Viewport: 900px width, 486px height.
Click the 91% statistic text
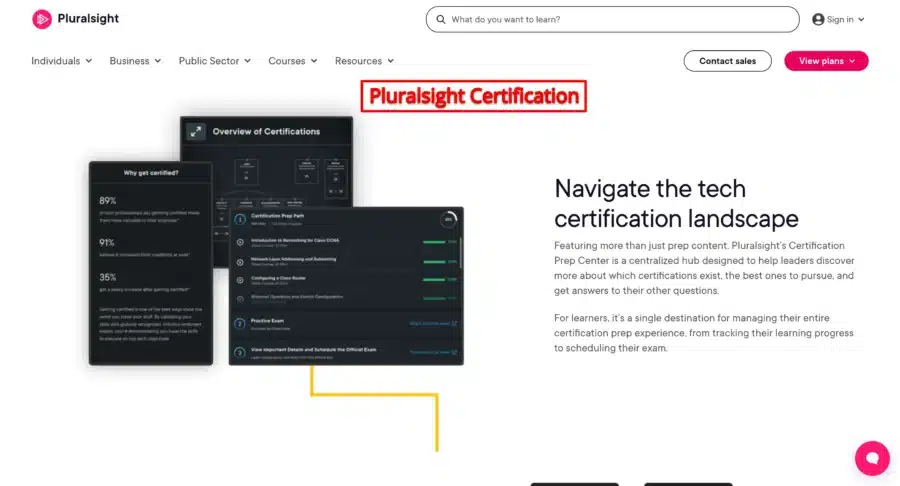(107, 243)
